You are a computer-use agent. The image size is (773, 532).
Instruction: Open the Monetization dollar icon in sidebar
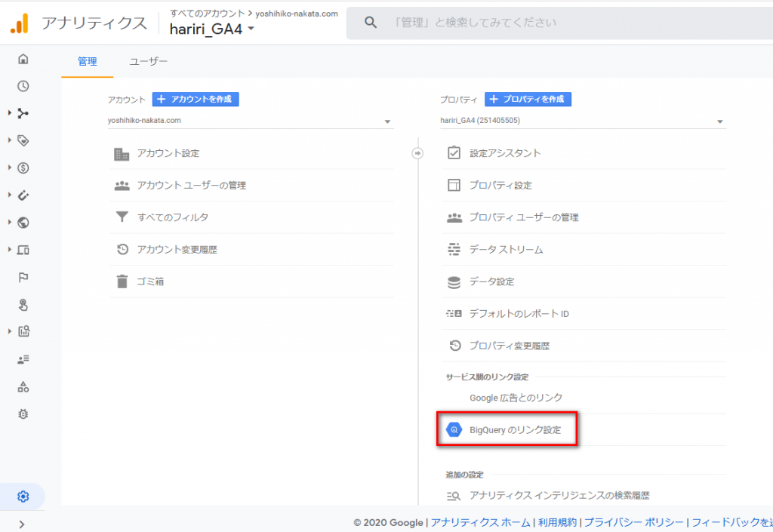[x=23, y=168]
